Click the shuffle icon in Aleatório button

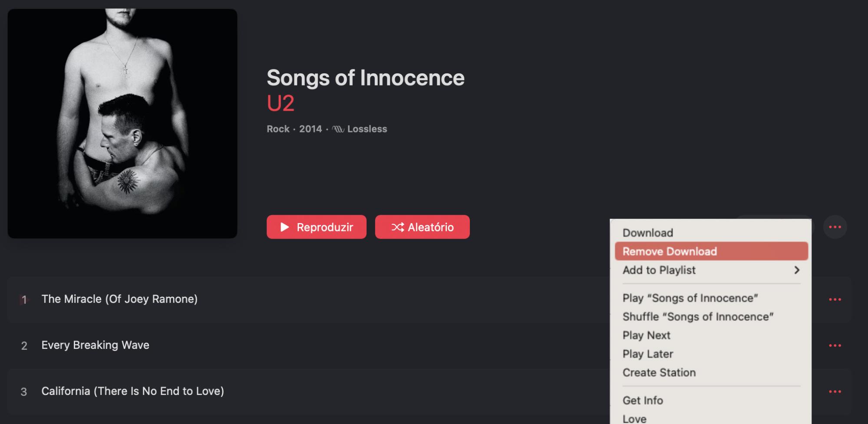tap(397, 227)
